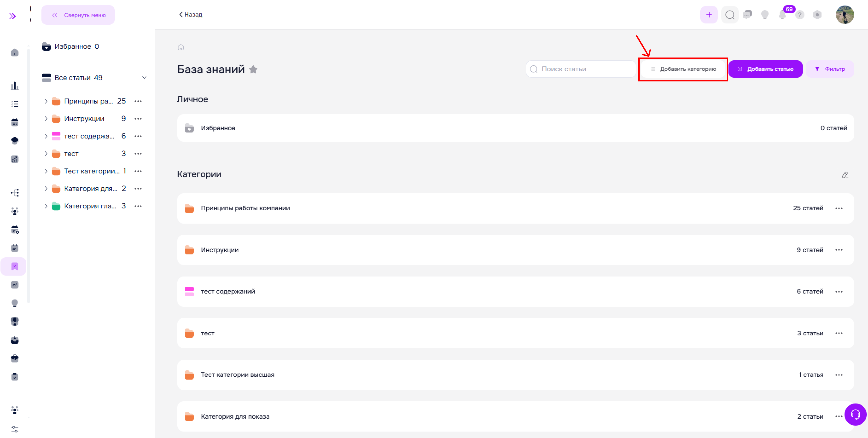The width and height of the screenshot is (868, 438).
Task: Open notifications bell with 69 badge
Action: tap(782, 15)
